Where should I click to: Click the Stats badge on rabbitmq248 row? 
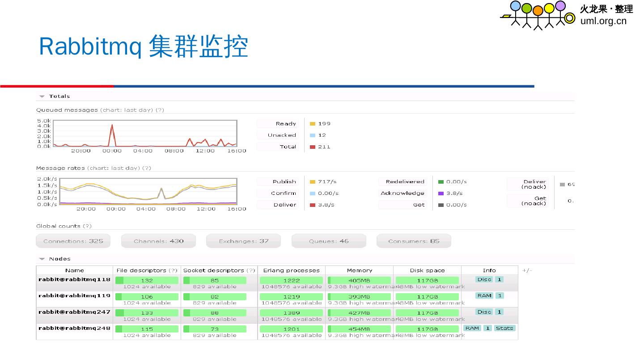pyautogui.click(x=504, y=328)
